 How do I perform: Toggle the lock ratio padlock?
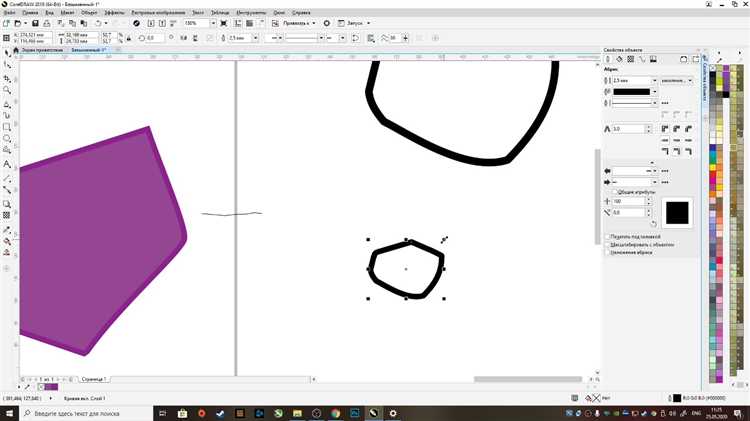tap(129, 38)
